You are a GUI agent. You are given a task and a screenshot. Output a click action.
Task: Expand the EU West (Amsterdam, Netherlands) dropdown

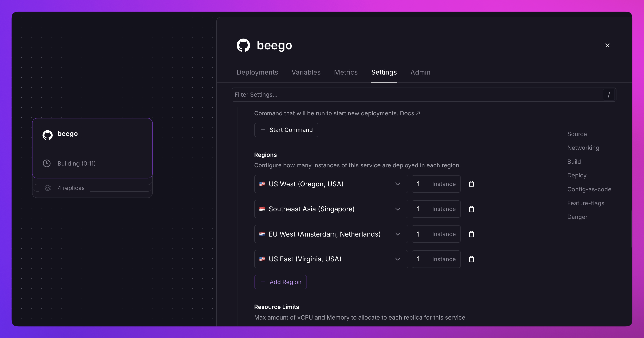(x=331, y=234)
